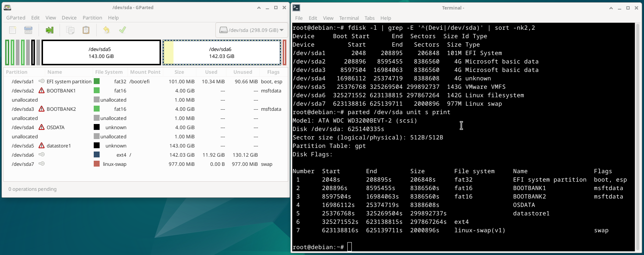This screenshot has height=255, width=644.
Task: Open the View menu in GParted
Action: click(x=51, y=18)
